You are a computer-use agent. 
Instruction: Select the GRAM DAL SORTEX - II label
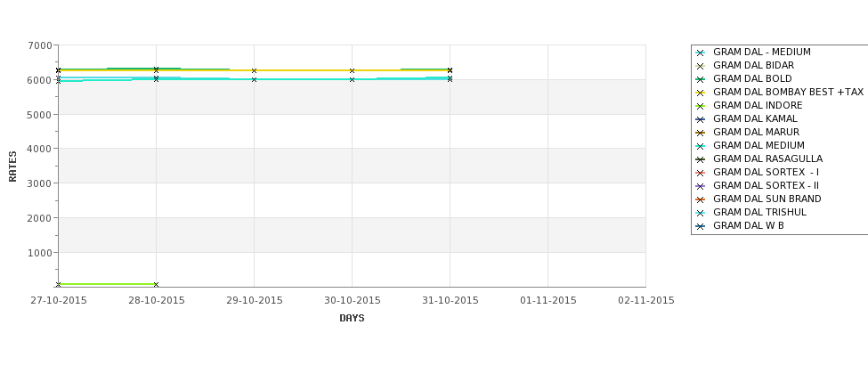click(766, 185)
